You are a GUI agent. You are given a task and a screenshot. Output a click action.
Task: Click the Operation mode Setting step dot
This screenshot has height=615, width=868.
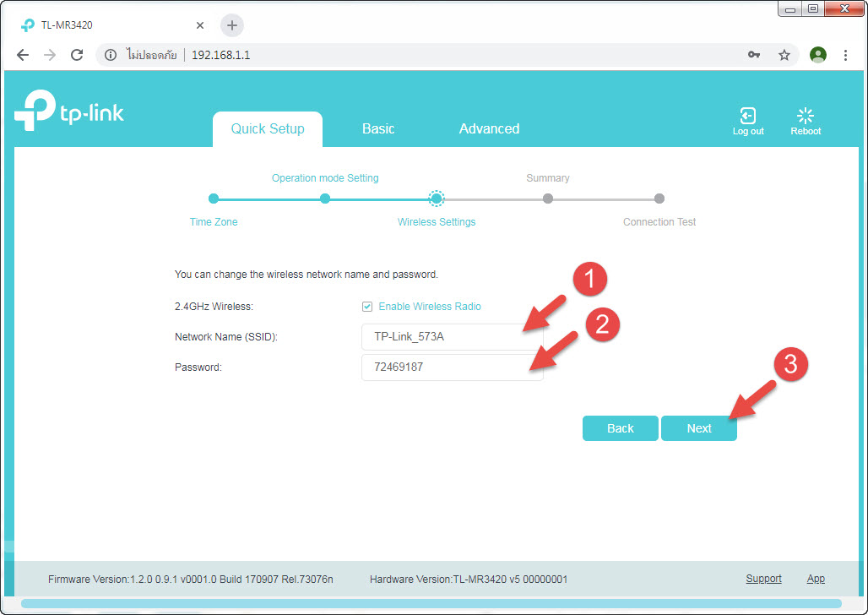tap(325, 199)
